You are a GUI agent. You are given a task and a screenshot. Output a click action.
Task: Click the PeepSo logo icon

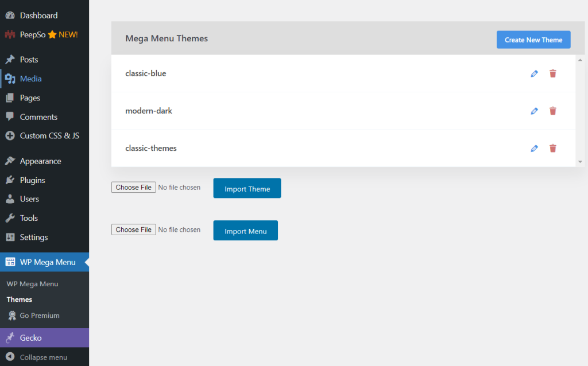click(x=10, y=34)
